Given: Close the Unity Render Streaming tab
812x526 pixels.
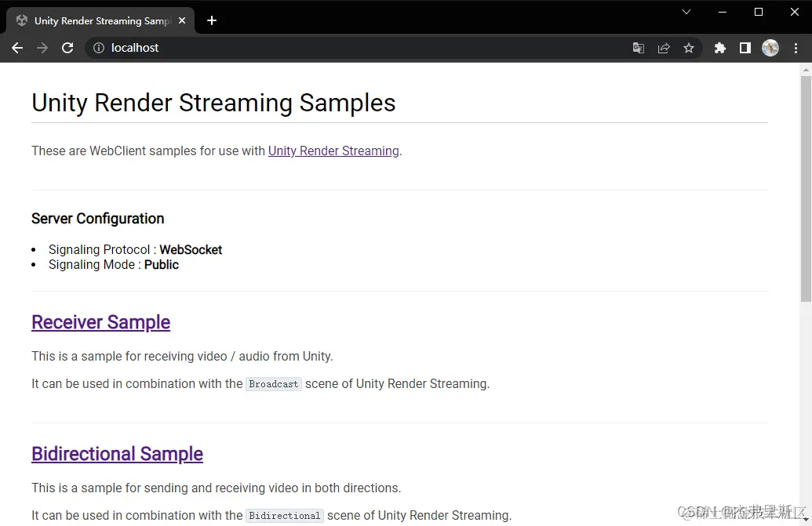Looking at the screenshot, I should pyautogui.click(x=182, y=20).
